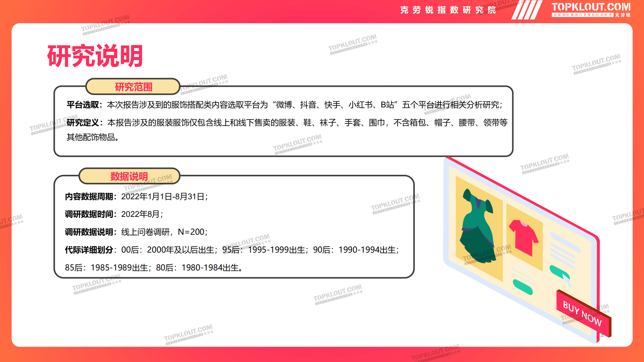Toggle the 数据说明 section badge
Viewport: 644px width, 362px height.
point(129,176)
